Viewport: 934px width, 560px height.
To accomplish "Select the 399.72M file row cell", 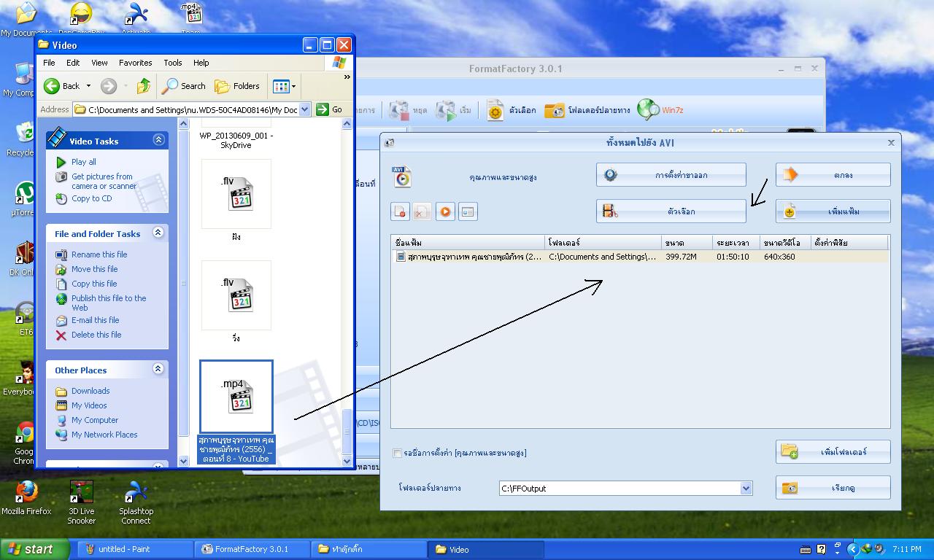I will click(681, 257).
